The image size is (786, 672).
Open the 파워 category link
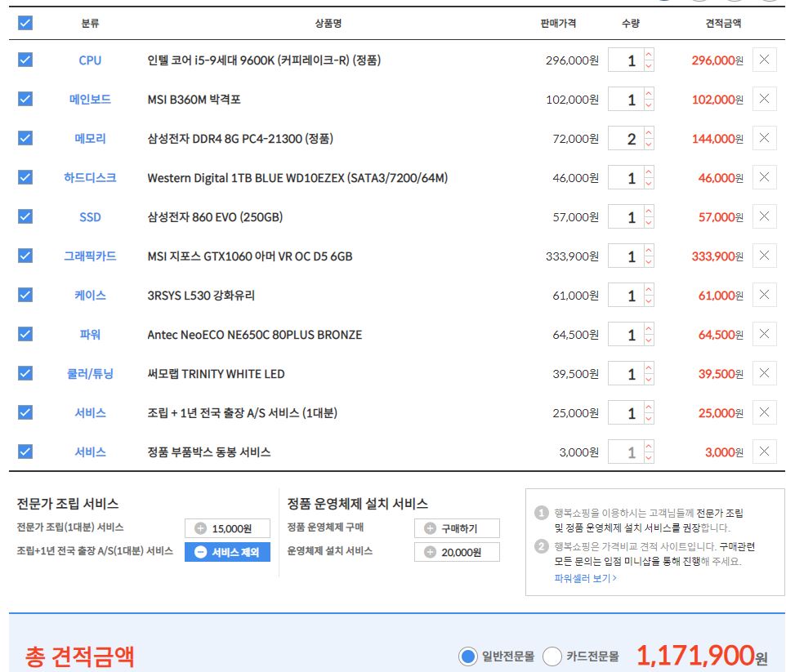point(90,334)
